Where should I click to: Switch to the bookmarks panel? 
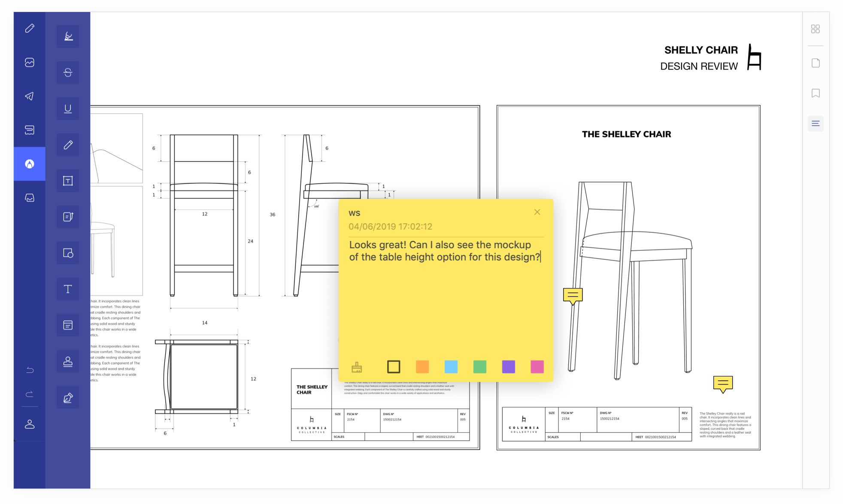tap(815, 93)
